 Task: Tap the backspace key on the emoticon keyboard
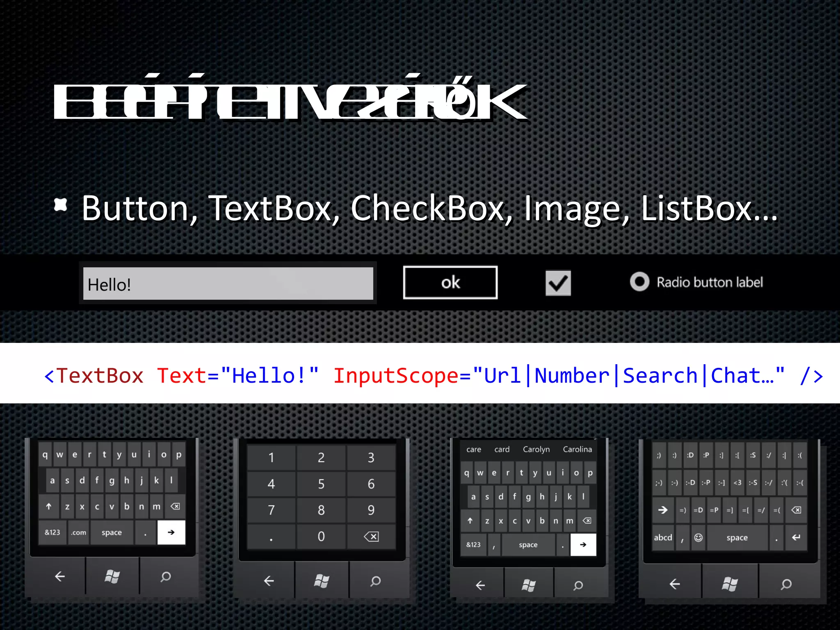click(x=796, y=510)
